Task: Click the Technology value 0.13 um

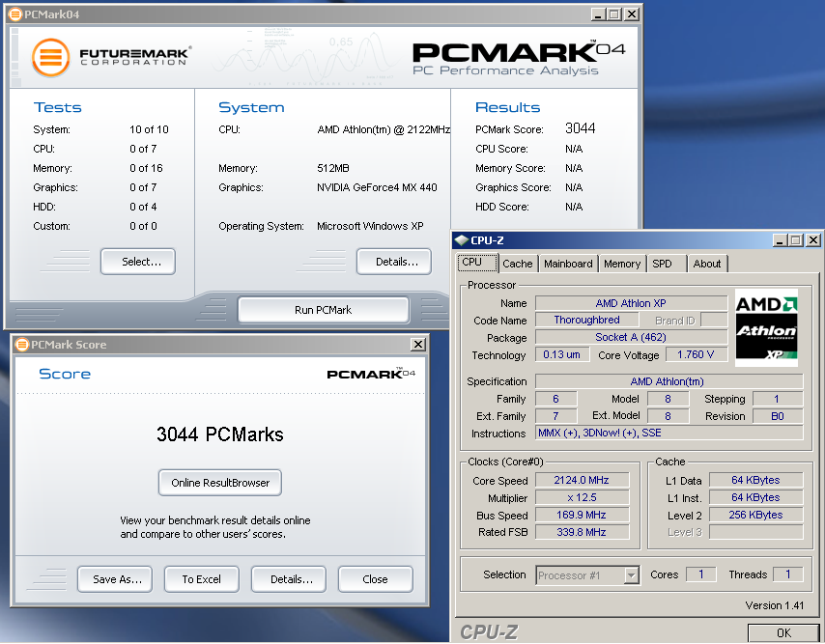Action: 561,355
